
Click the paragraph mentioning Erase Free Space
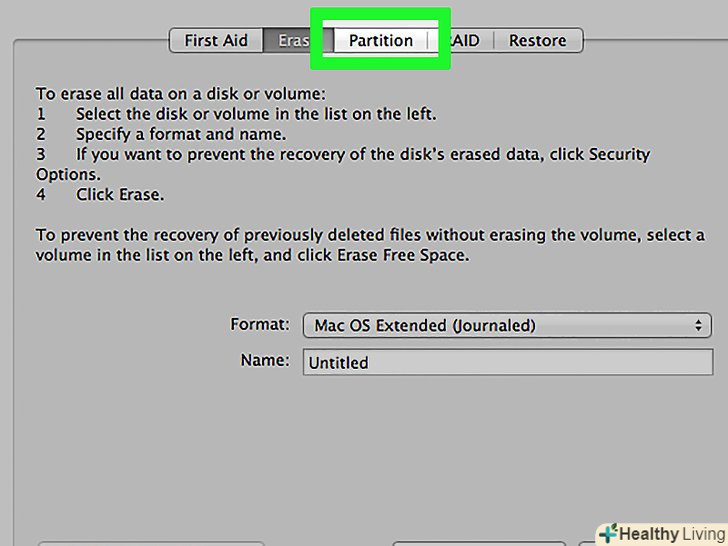(370, 245)
